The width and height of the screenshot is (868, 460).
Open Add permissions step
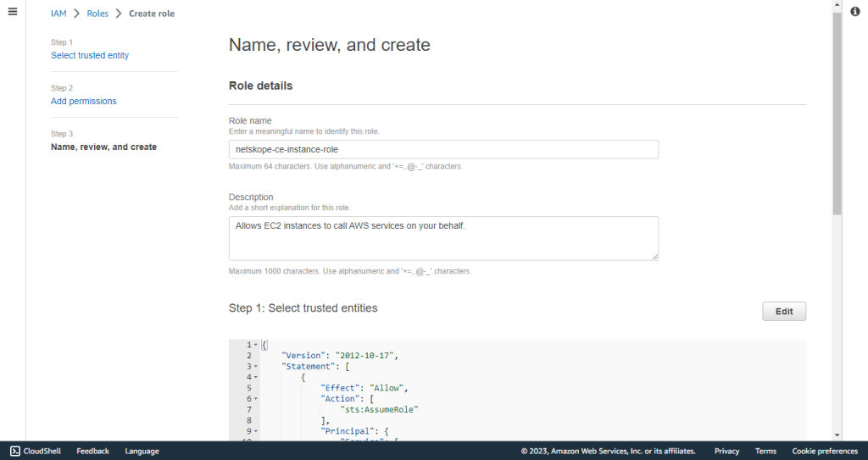(84, 102)
